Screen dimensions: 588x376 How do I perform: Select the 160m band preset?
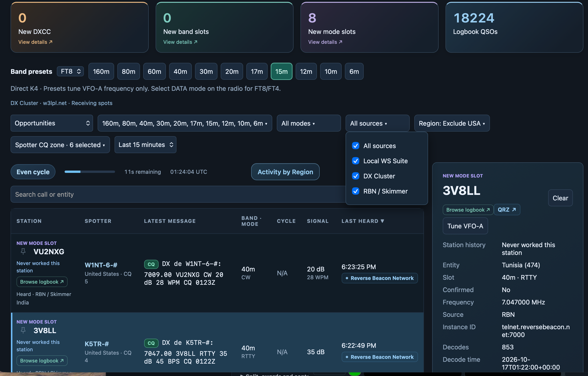click(x=101, y=71)
